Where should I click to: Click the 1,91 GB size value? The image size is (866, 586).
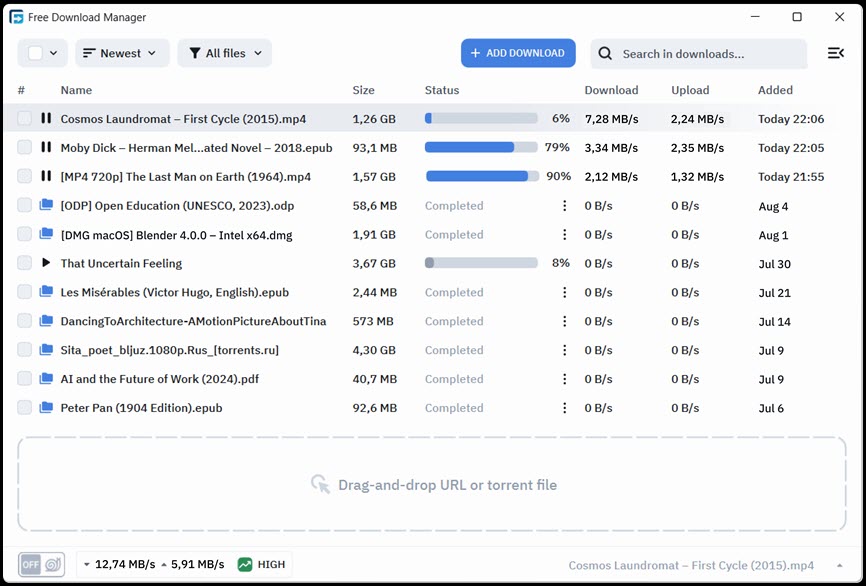(x=374, y=235)
